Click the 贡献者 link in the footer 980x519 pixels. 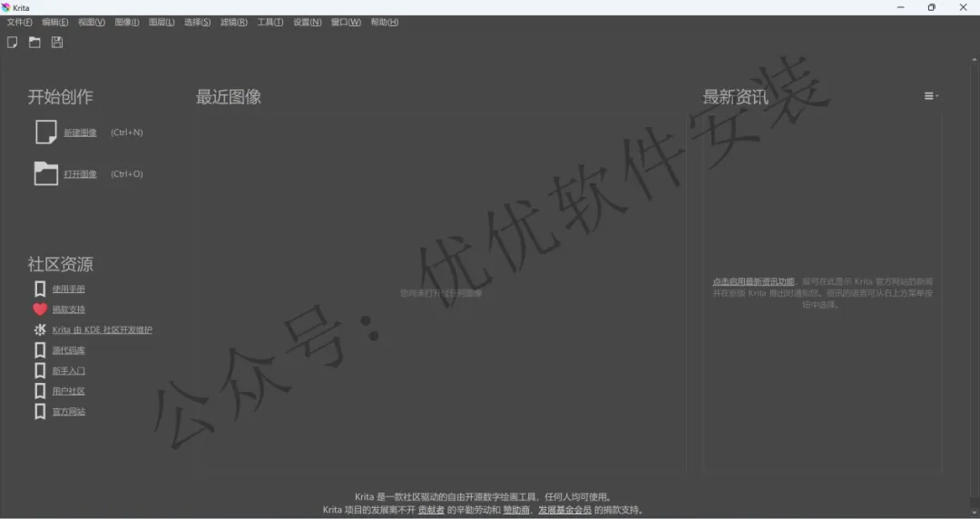point(431,510)
